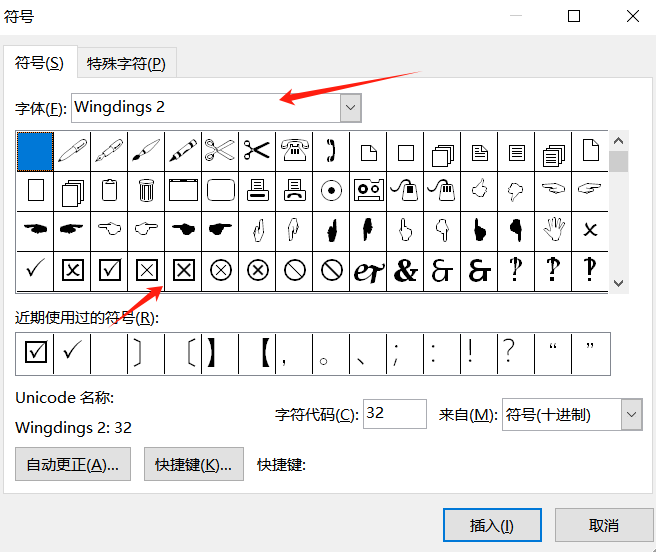
Task: Switch to the 符号(S) tab
Action: point(39,64)
